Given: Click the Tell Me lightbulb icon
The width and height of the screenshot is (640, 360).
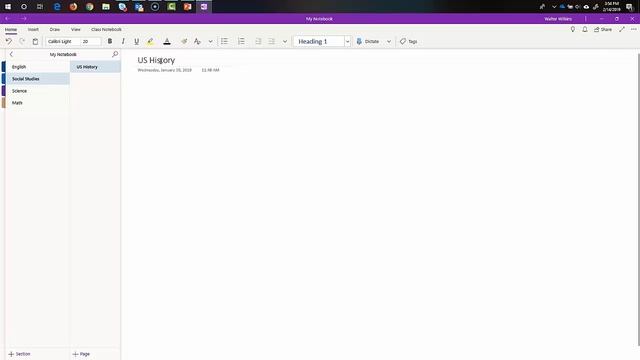Looking at the screenshot, I should click(x=573, y=29).
